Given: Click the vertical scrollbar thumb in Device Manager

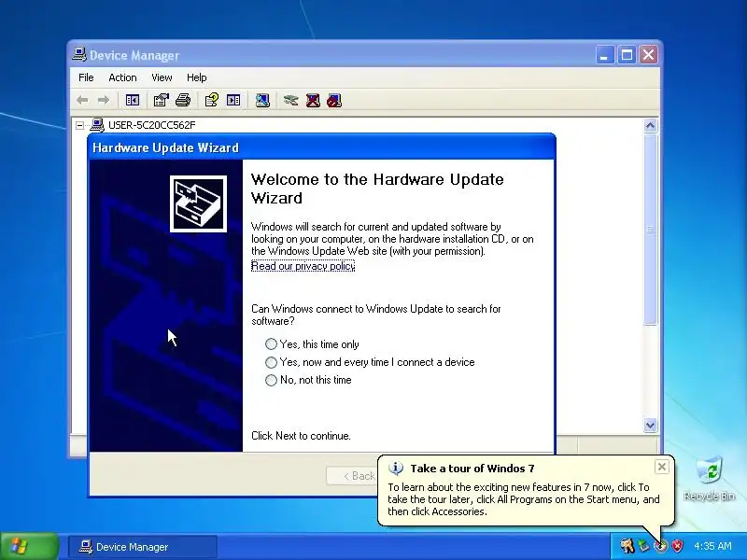Looking at the screenshot, I should (650, 230).
